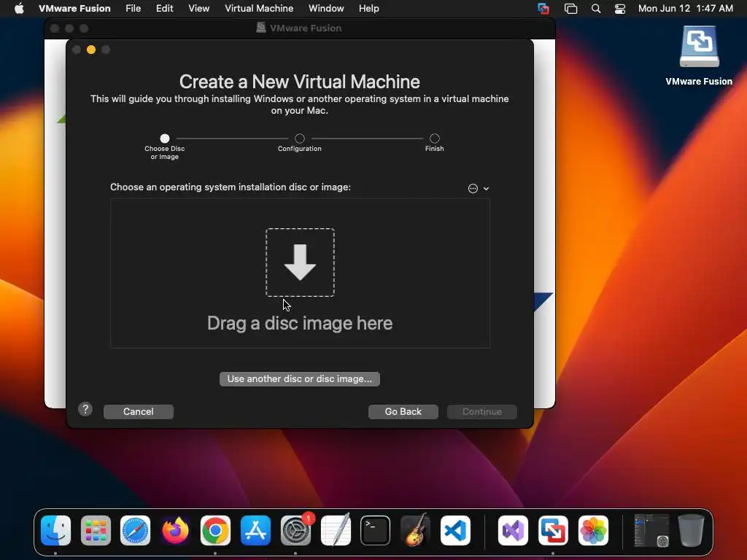Image resolution: width=747 pixels, height=560 pixels.
Task: Open the Trash from the Dock
Action: (x=691, y=531)
